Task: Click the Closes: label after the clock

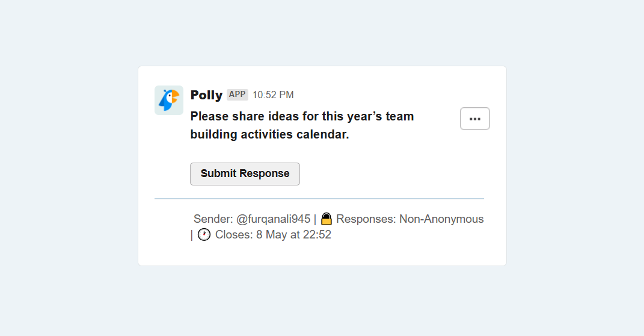Action: pos(234,234)
